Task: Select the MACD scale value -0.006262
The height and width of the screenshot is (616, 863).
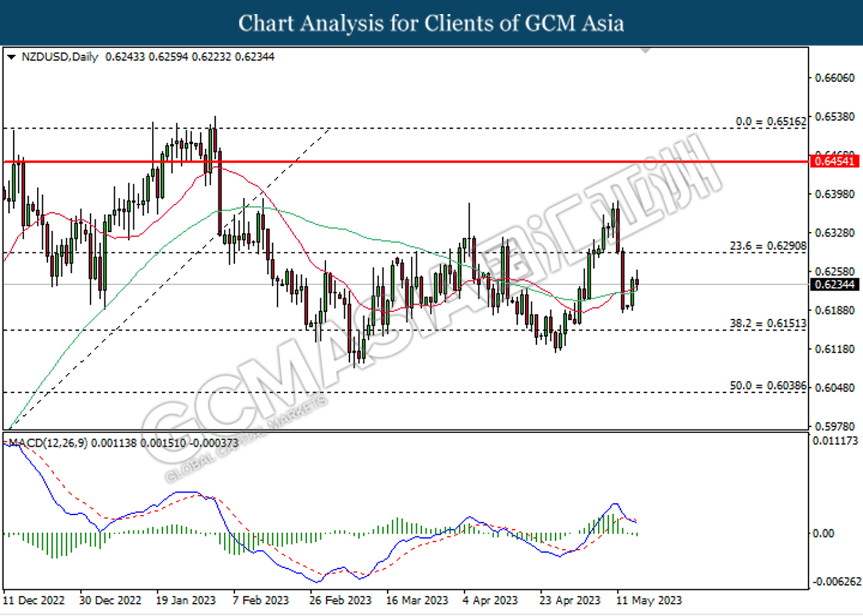Action: coord(837,581)
